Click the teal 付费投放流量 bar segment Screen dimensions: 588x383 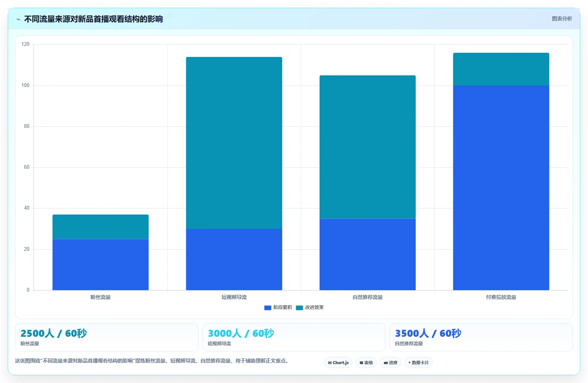click(x=501, y=69)
